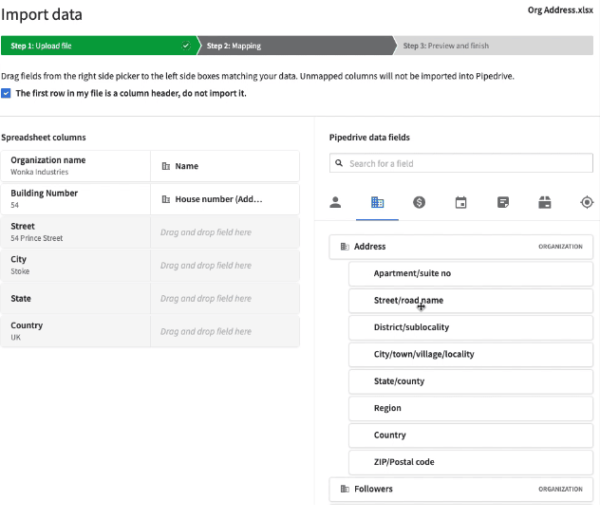The width and height of the screenshot is (600, 519).
Task: Click building icon next to House number
Action: 166,199
